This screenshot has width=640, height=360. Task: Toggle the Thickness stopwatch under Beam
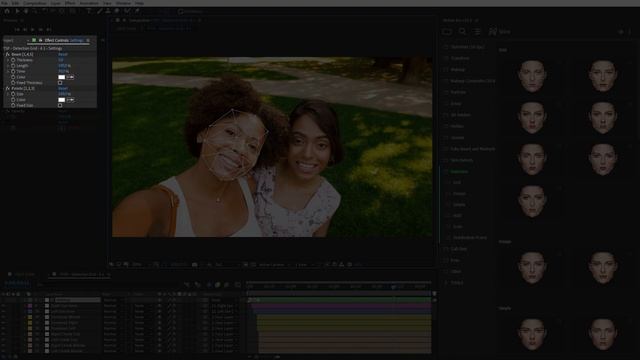pyautogui.click(x=13, y=60)
